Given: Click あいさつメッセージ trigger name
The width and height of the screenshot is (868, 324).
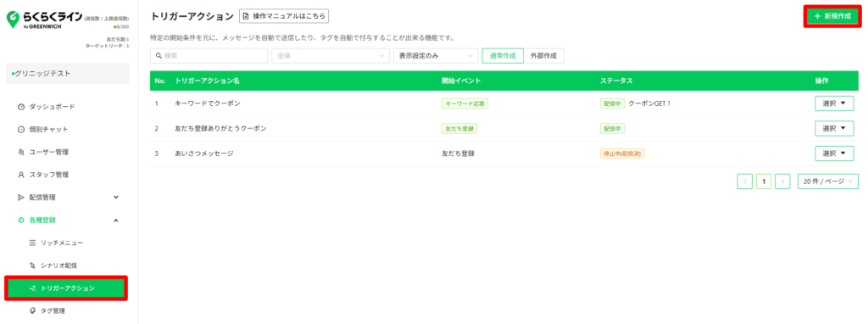Looking at the screenshot, I should [203, 154].
